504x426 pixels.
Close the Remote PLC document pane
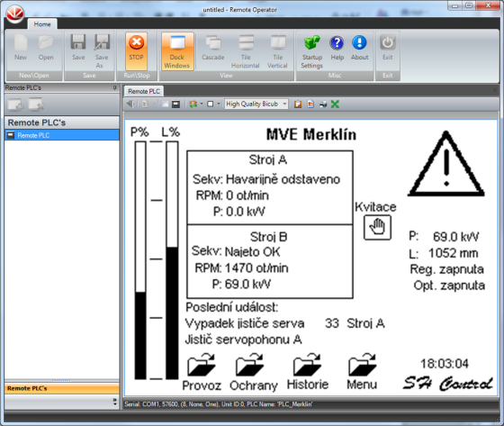click(495, 91)
